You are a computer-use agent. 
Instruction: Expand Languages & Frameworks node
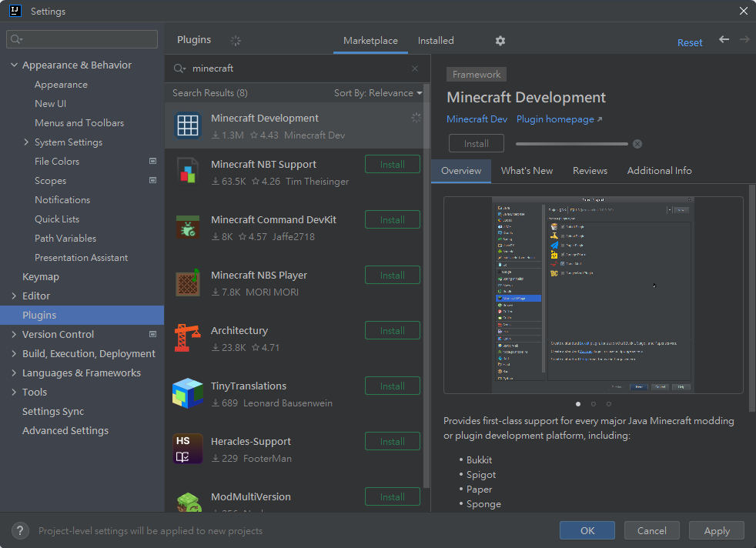14,373
